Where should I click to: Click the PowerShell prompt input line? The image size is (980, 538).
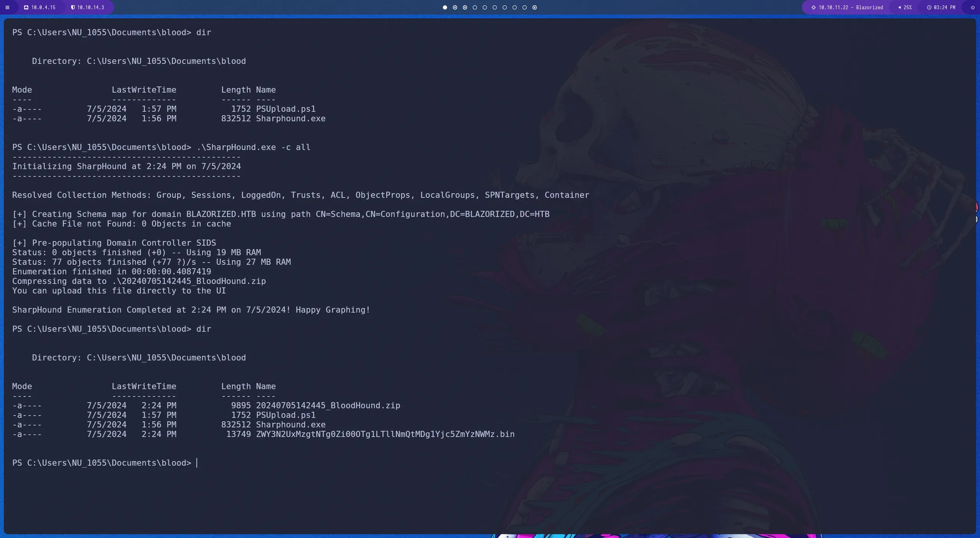(x=198, y=463)
